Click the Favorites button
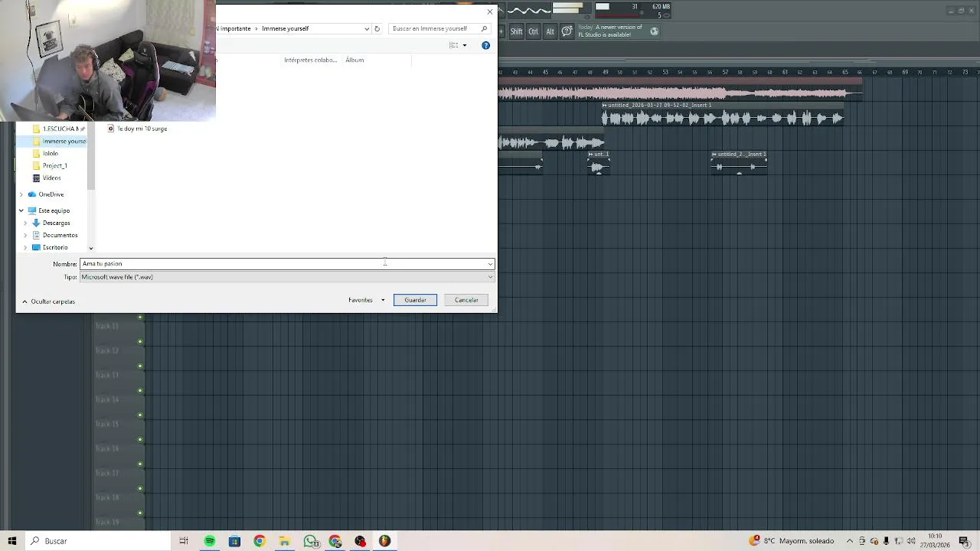 coord(361,300)
